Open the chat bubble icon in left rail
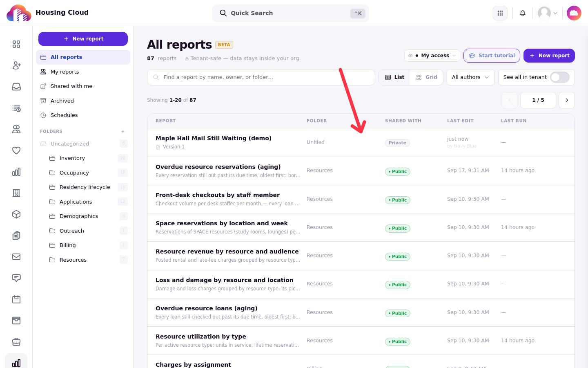 (x=16, y=278)
